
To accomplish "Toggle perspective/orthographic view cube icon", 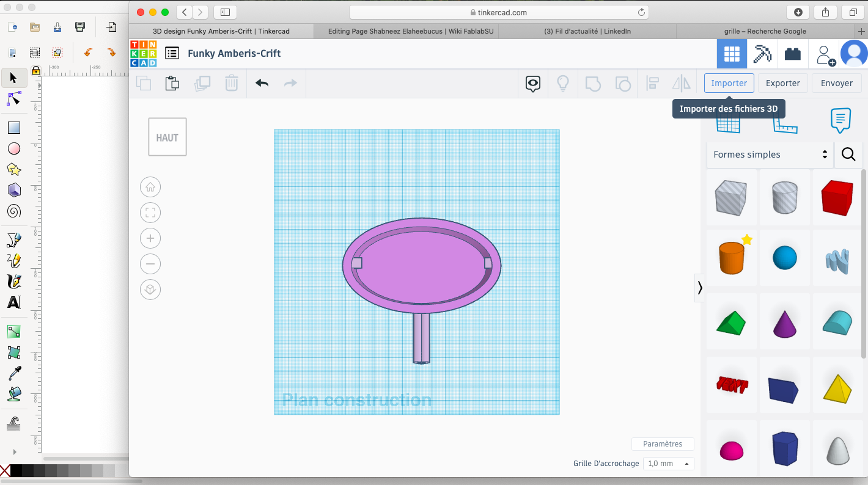I will 150,290.
